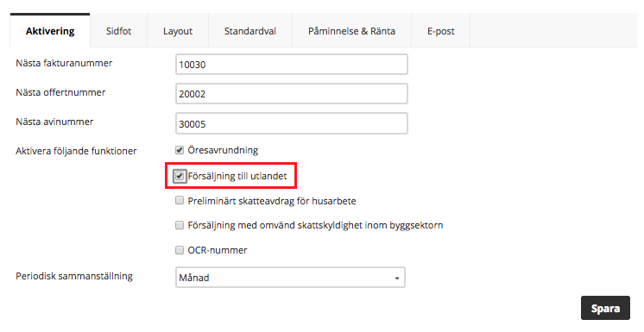Click the Nästa fakturanummer field

click(x=292, y=65)
